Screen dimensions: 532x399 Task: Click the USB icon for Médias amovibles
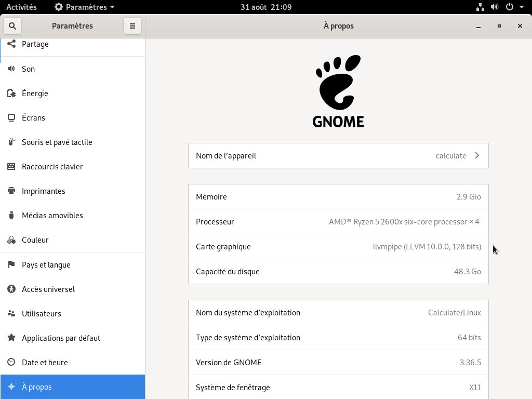click(11, 215)
